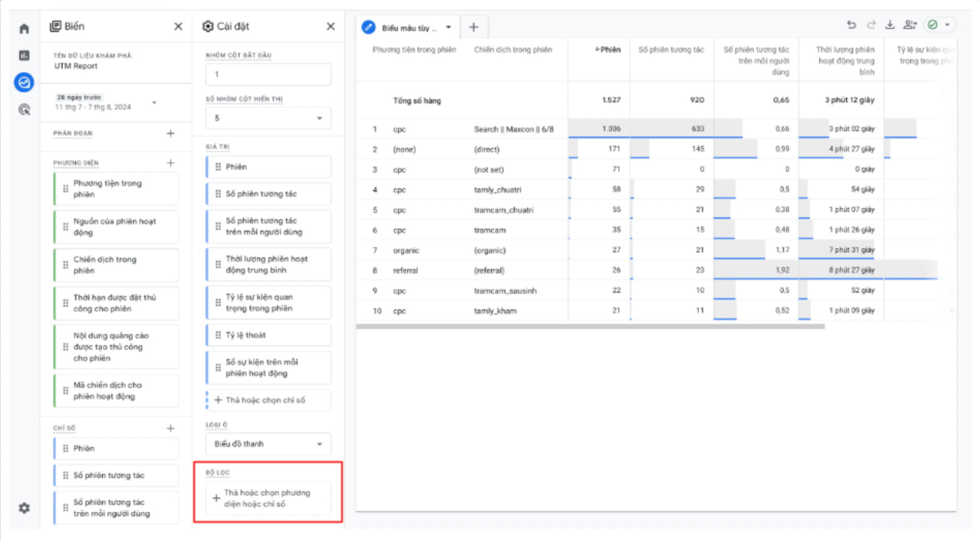Open the Advertising target icon
Image resolution: width=980 pixels, height=540 pixels.
coord(24,109)
